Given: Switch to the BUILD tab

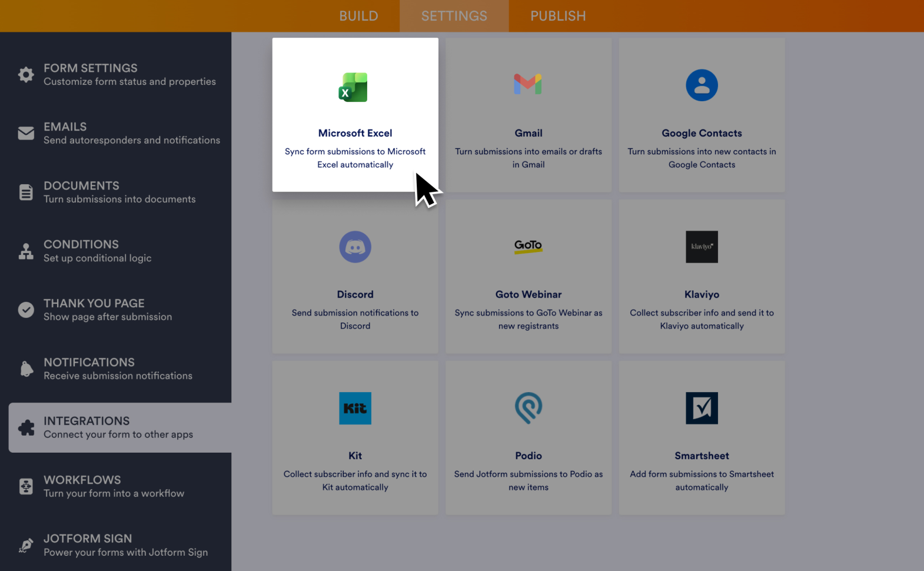Looking at the screenshot, I should [358, 16].
